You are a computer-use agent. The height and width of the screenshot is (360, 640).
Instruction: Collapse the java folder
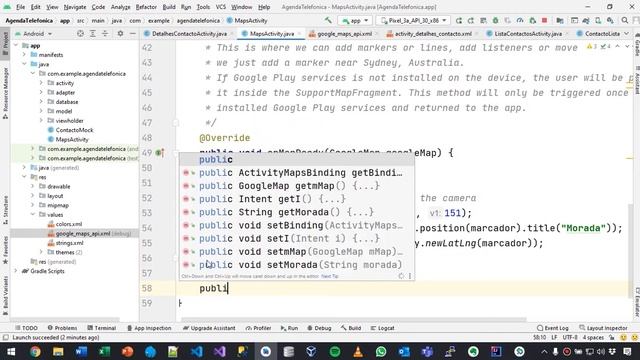[x=24, y=64]
